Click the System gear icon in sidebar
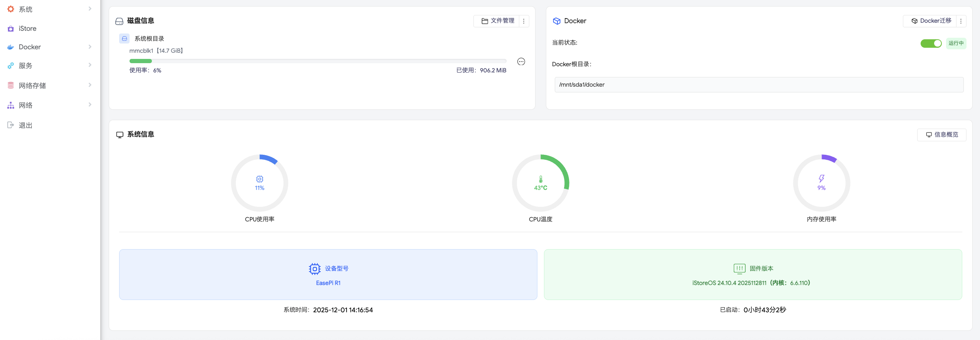The height and width of the screenshot is (340, 980). pos(11,9)
